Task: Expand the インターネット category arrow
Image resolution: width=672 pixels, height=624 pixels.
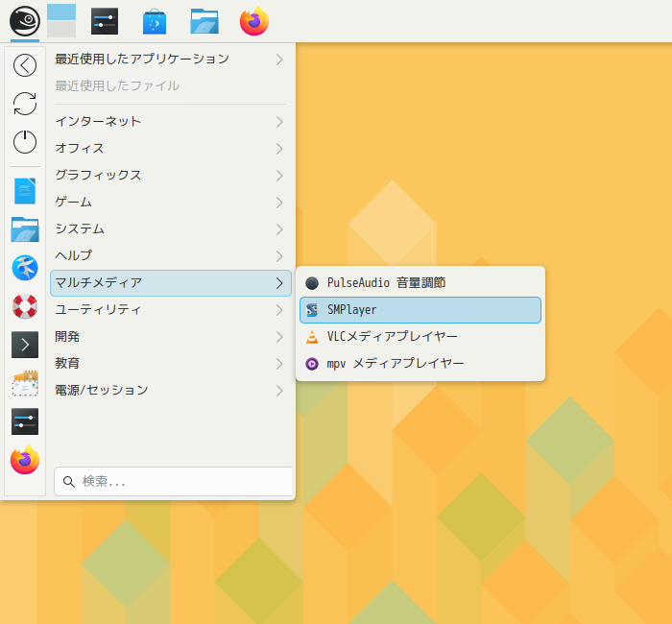Action: click(x=279, y=122)
